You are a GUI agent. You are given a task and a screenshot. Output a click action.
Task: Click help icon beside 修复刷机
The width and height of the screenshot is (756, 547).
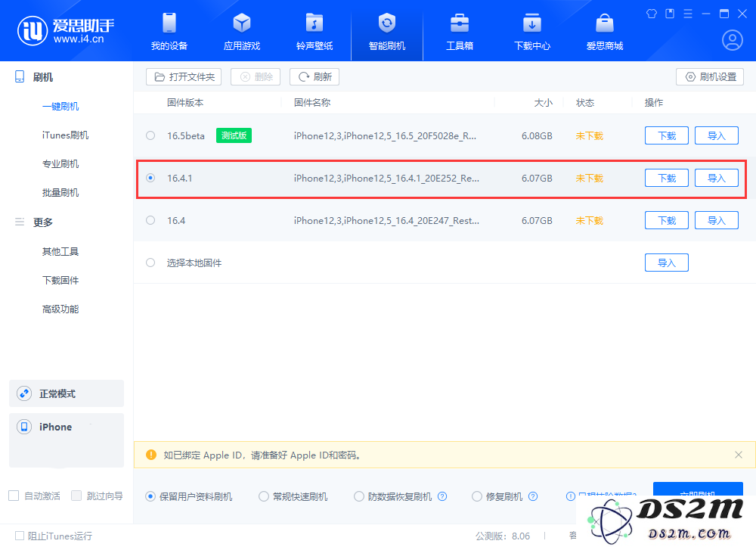tap(533, 496)
